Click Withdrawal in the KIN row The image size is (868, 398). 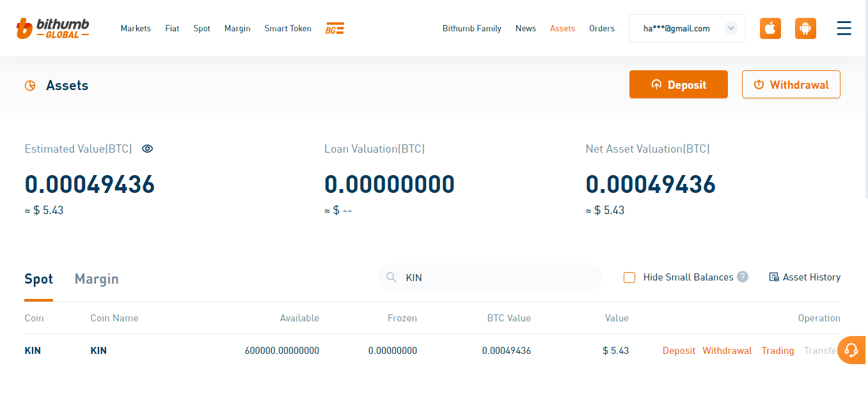727,351
